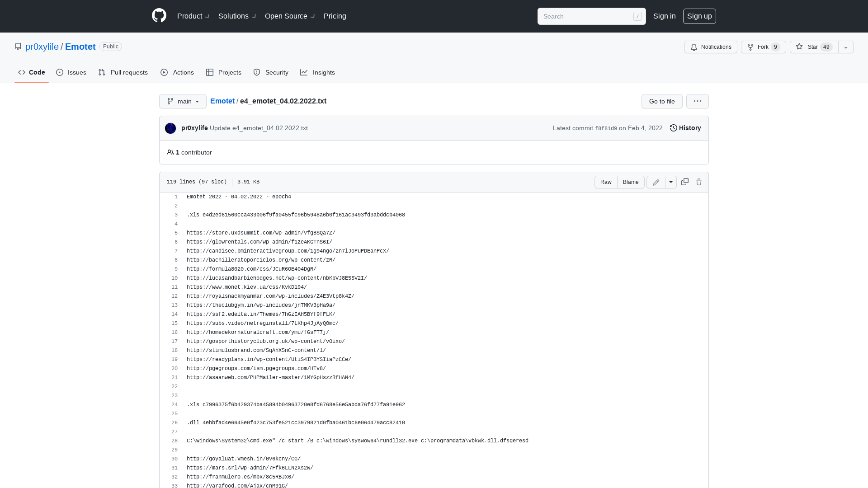Switch to the Issues tab
868x488 pixels.
(x=71, y=72)
